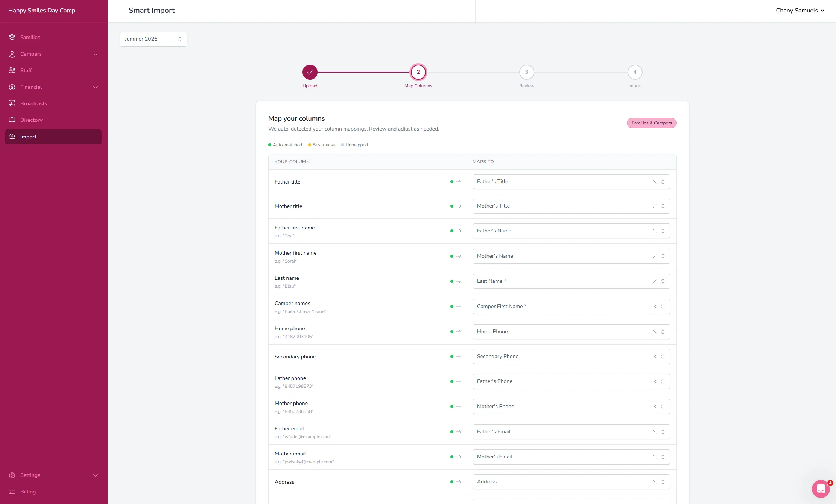Click the Campers person icon
Screen dimensions: 836x504
[x=12, y=54]
